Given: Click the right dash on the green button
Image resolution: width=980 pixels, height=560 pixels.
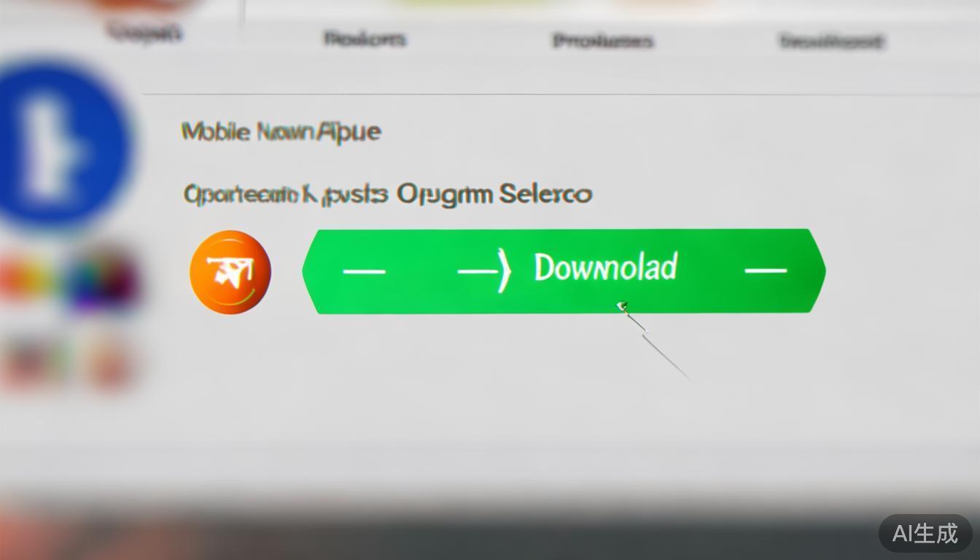Looking at the screenshot, I should click(x=766, y=271).
